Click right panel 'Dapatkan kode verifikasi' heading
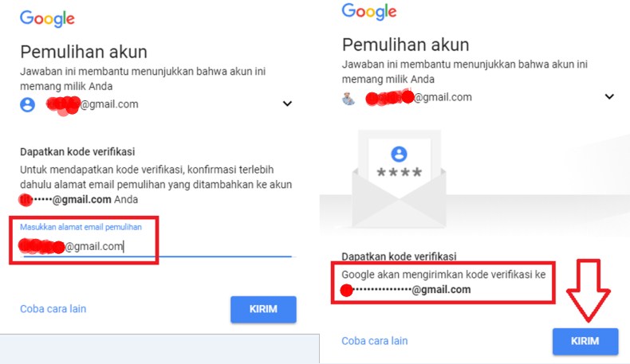The height and width of the screenshot is (364, 630). [399, 256]
